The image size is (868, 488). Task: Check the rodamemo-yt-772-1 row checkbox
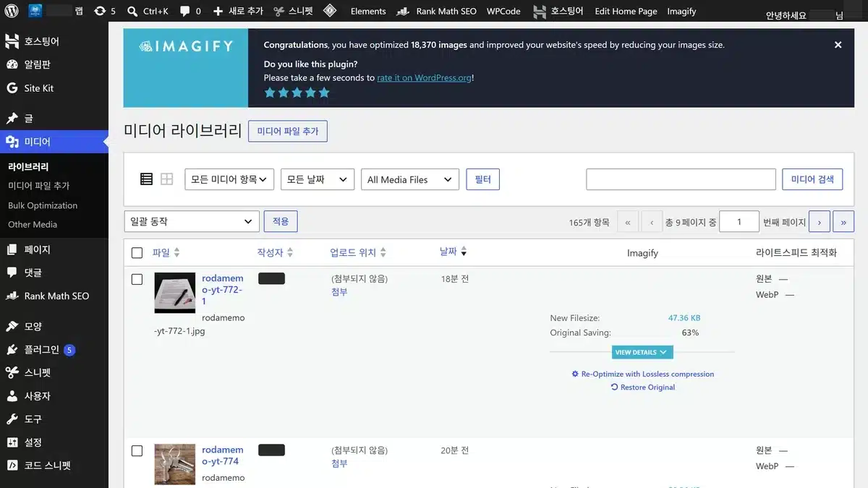pos(137,279)
